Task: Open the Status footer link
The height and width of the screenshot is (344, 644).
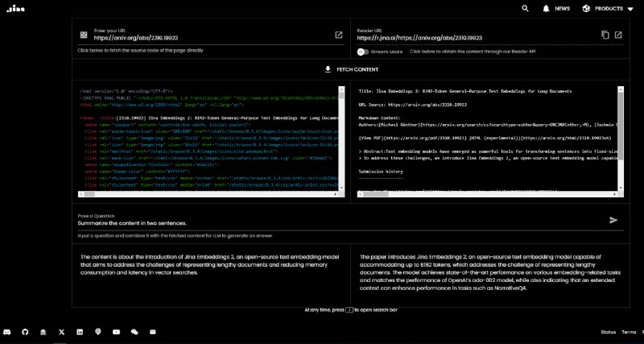Action: tap(609, 332)
